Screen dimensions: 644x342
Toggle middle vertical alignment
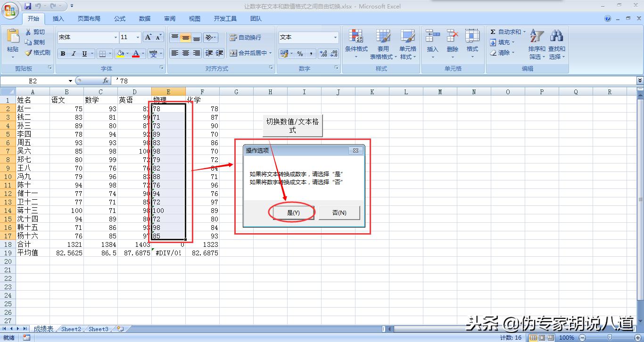coord(186,38)
